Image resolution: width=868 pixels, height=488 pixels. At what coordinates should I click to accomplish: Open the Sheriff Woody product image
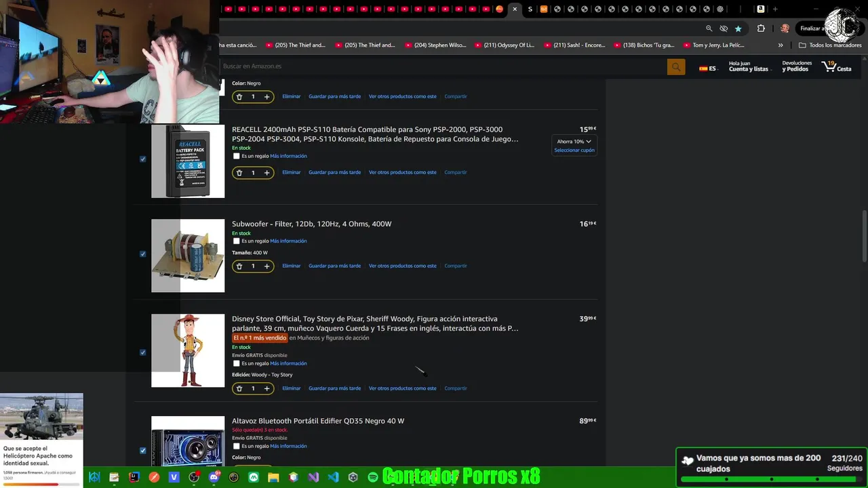coord(188,350)
